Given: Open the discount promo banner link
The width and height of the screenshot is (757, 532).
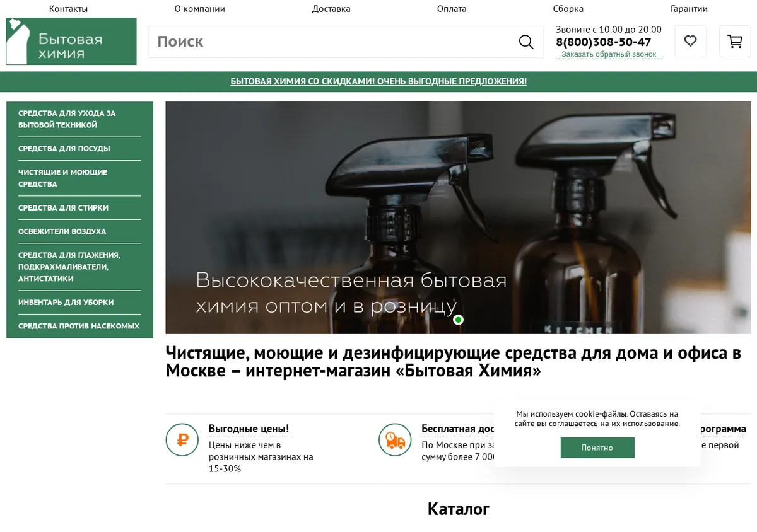Looking at the screenshot, I should click(x=378, y=81).
